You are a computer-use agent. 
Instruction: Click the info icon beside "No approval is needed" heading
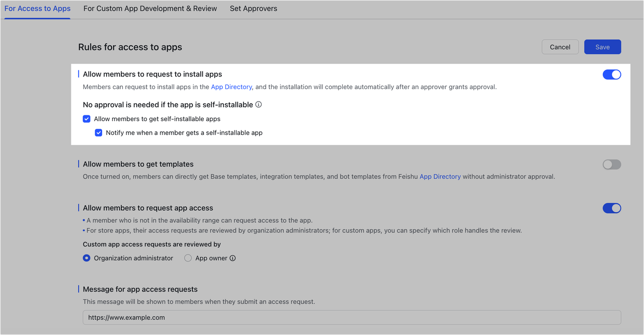(258, 104)
